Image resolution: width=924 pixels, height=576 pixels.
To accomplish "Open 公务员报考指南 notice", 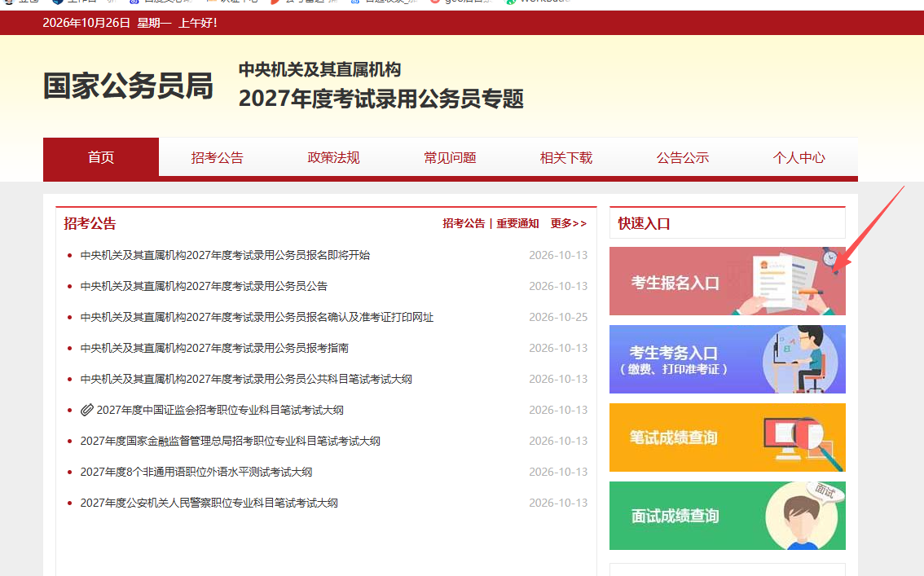I will click(x=214, y=348).
